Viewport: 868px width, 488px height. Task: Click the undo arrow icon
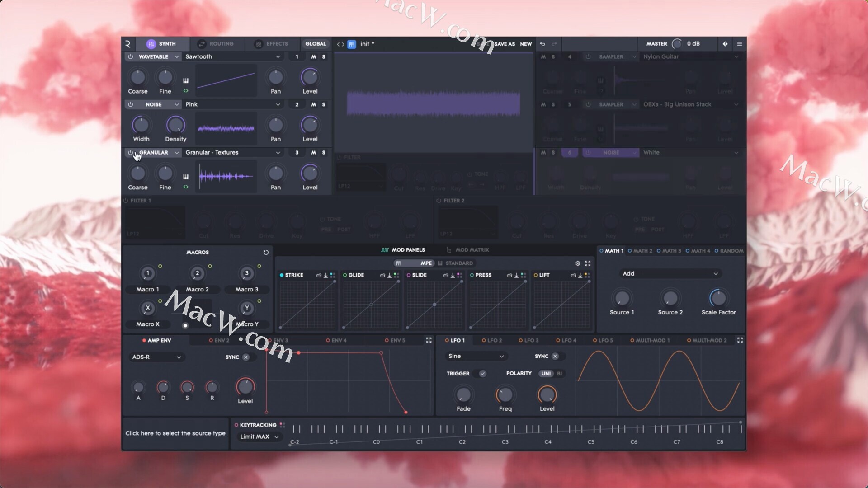542,44
